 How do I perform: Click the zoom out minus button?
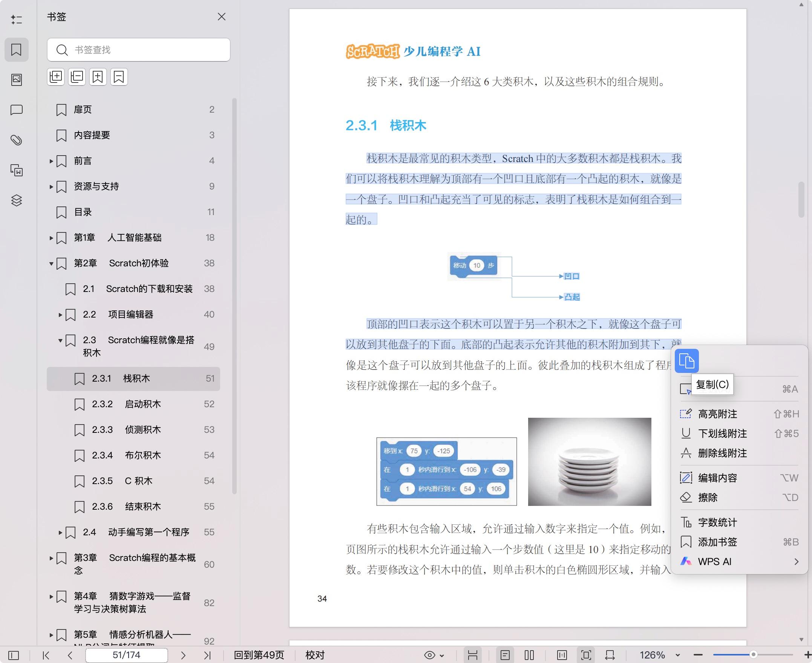[x=698, y=655]
